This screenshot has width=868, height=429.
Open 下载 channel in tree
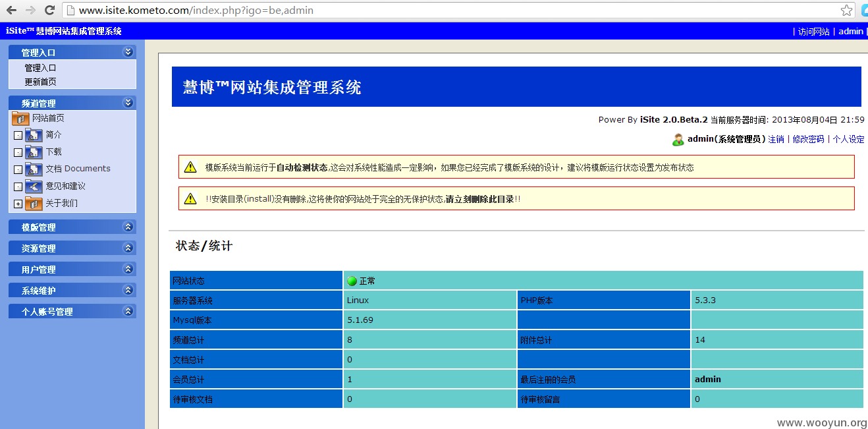53,152
